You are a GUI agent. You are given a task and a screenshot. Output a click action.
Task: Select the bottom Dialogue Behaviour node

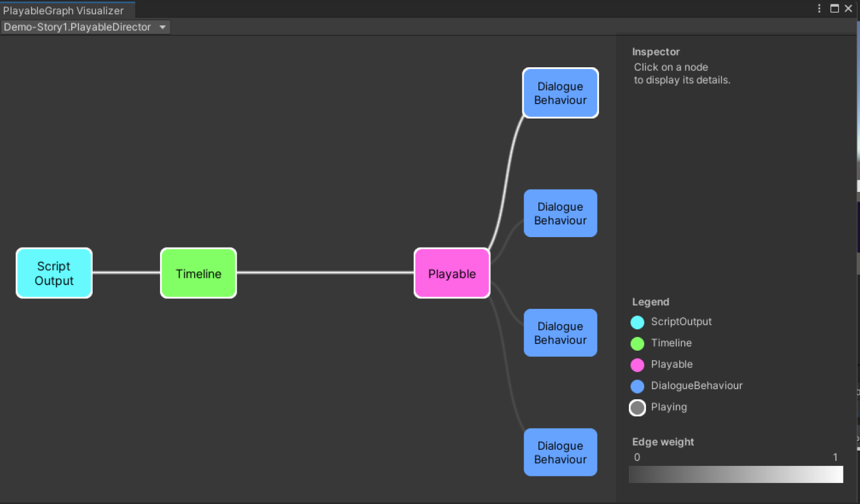coord(560,452)
